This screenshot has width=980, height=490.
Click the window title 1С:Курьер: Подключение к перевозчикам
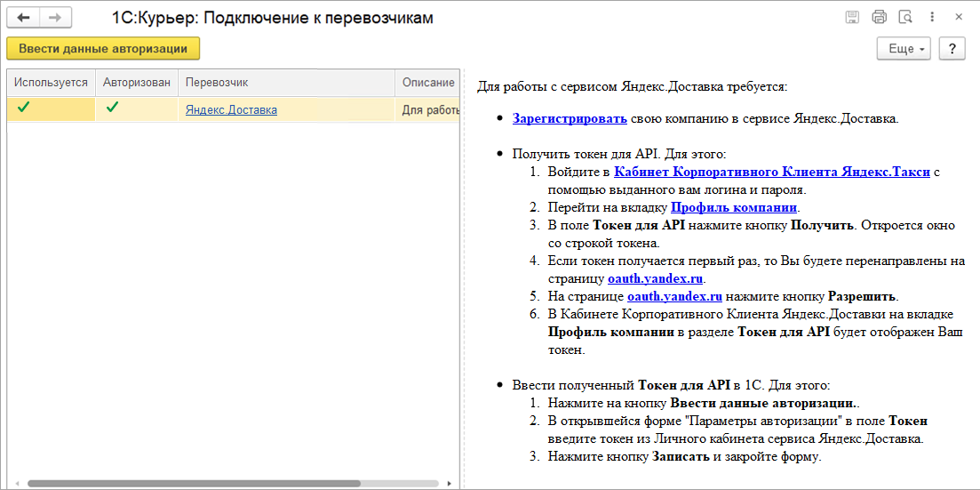(x=273, y=18)
